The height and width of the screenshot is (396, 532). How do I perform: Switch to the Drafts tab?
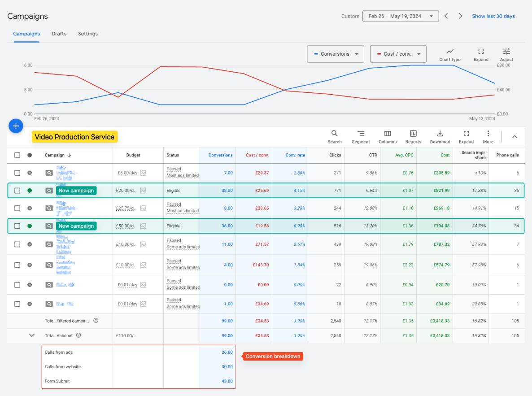pyautogui.click(x=59, y=34)
